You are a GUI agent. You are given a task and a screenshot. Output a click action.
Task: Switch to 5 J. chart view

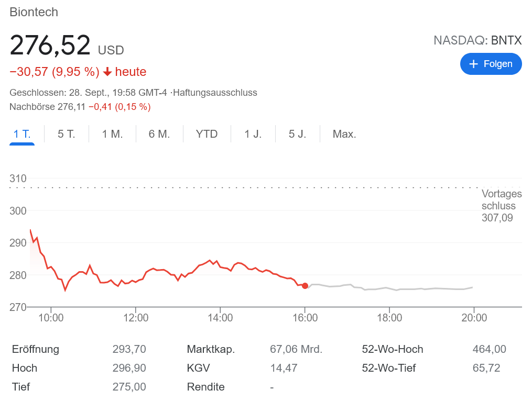tap(297, 134)
